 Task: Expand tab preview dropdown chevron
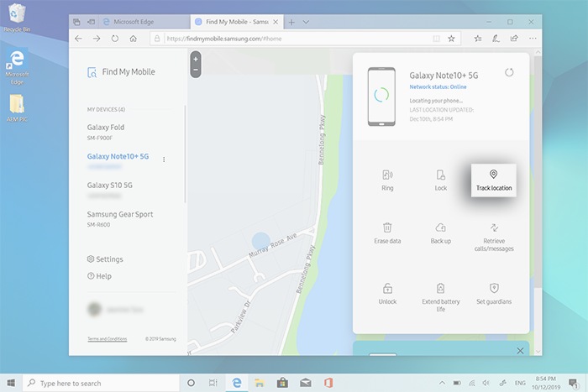click(306, 22)
